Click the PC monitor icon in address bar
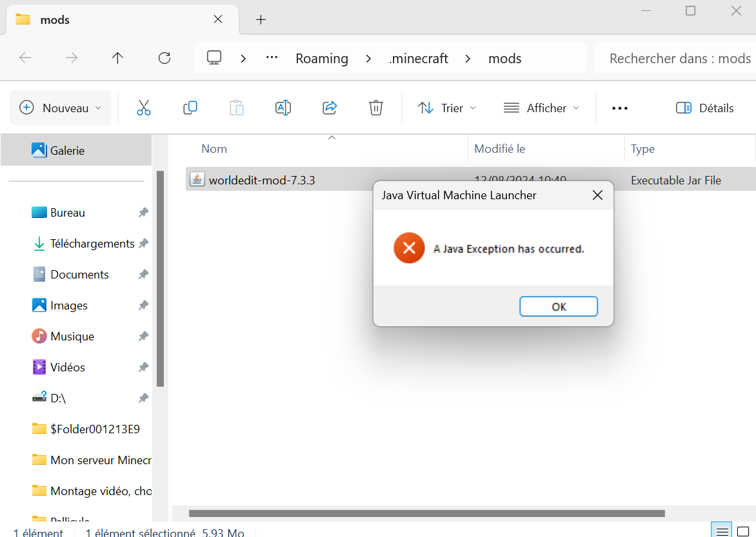Viewport: 756px width, 537px height. click(x=214, y=58)
